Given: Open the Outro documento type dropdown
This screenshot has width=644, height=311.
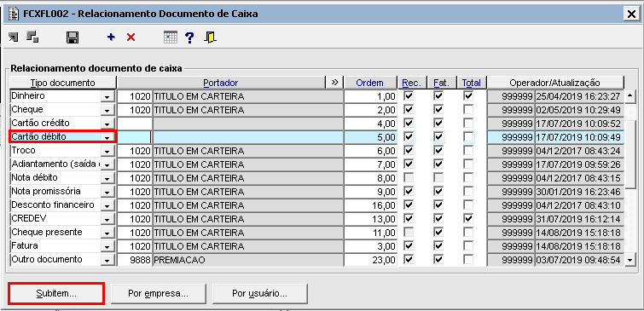Looking at the screenshot, I should 107,260.
